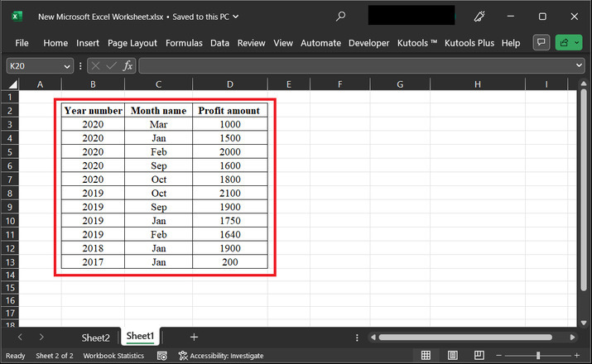Click the horizontal scrollbar left arrow
This screenshot has height=364, width=592.
point(373,338)
